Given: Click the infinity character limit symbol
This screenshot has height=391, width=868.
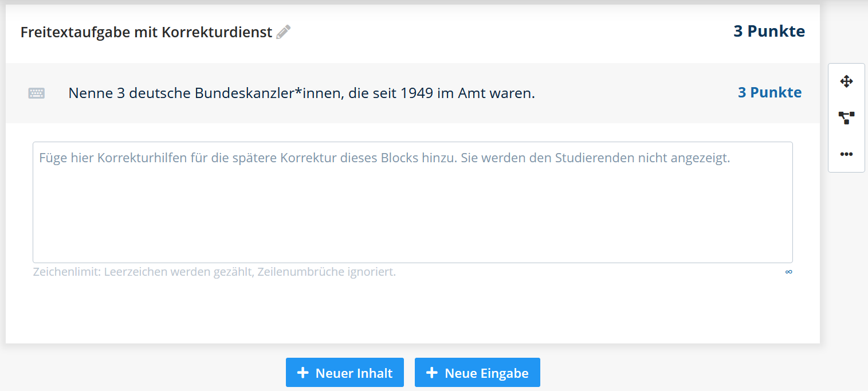Looking at the screenshot, I should pos(788,272).
